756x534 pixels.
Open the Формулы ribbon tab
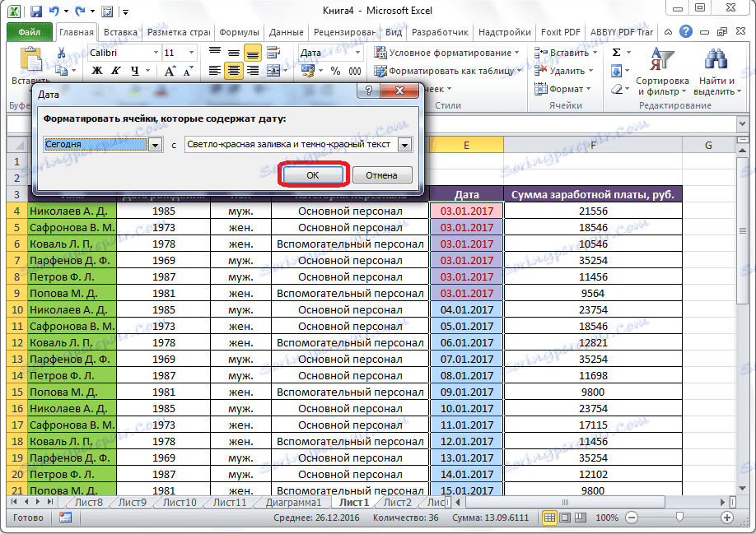(x=240, y=32)
